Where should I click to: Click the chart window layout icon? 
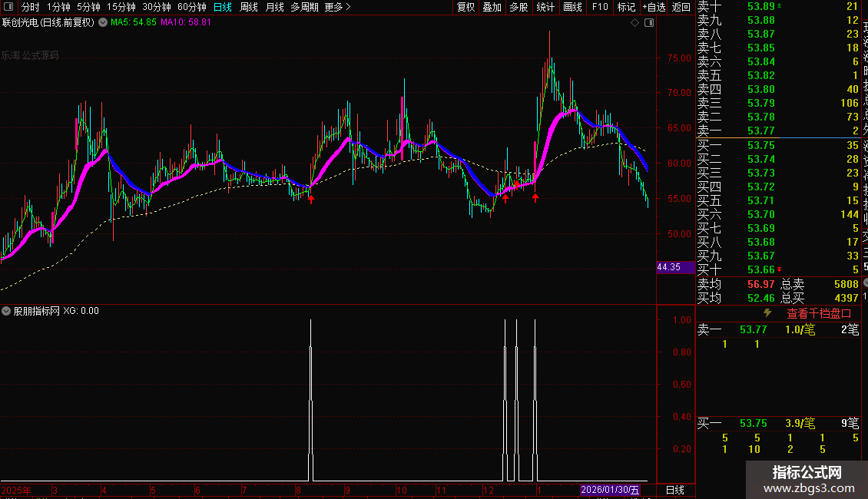tap(649, 23)
